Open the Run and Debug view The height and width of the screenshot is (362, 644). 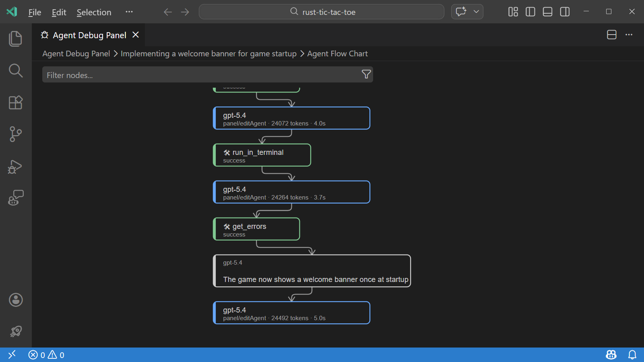click(15, 167)
